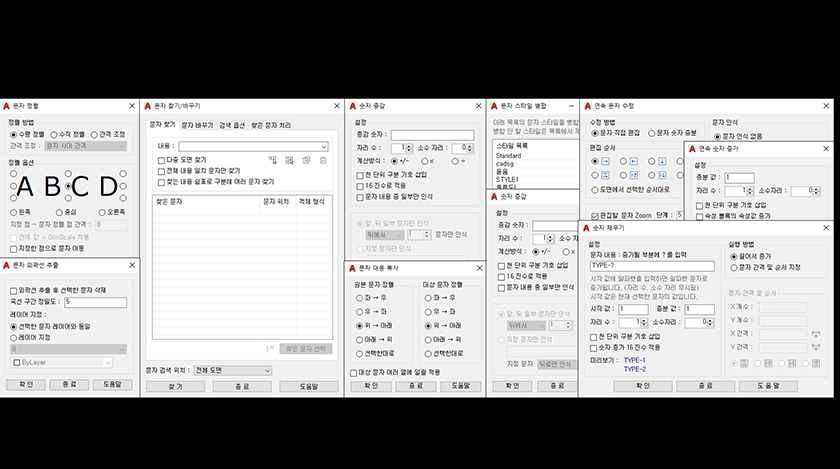The width and height of the screenshot is (840, 469).
Task: Click 도움말 button in 문자 대응 복사
Action: pos(460,386)
